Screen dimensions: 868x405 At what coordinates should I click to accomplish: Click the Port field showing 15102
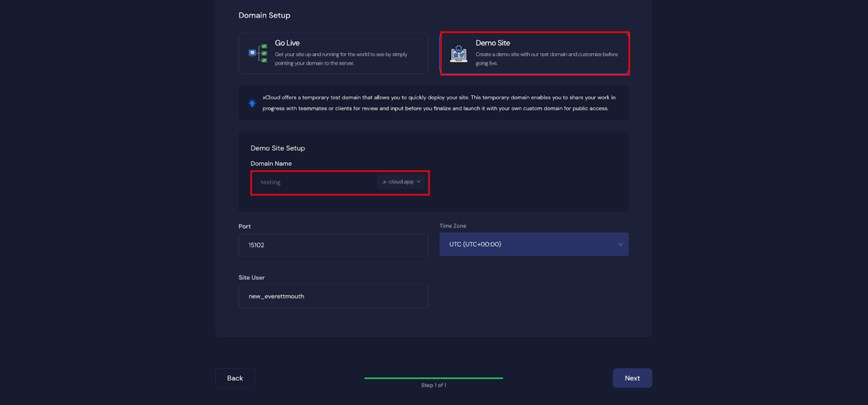333,245
